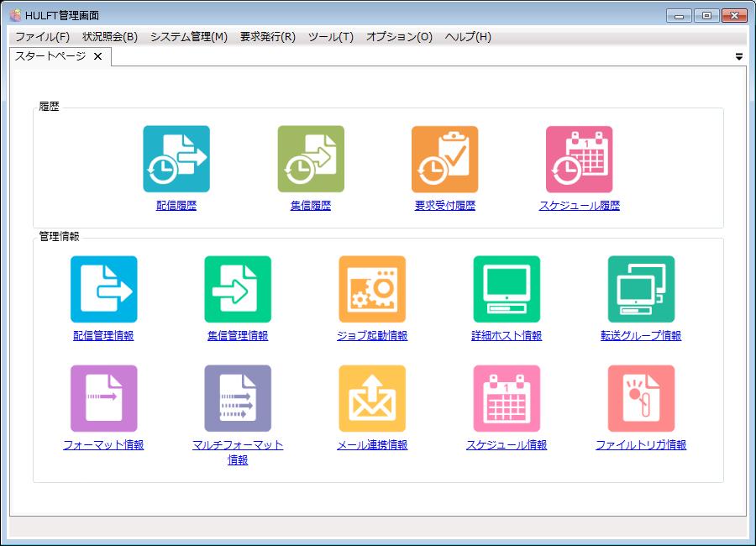Screen dimensions: 756x546
Task: Follow the スケジュール情報 link
Action: (x=507, y=444)
